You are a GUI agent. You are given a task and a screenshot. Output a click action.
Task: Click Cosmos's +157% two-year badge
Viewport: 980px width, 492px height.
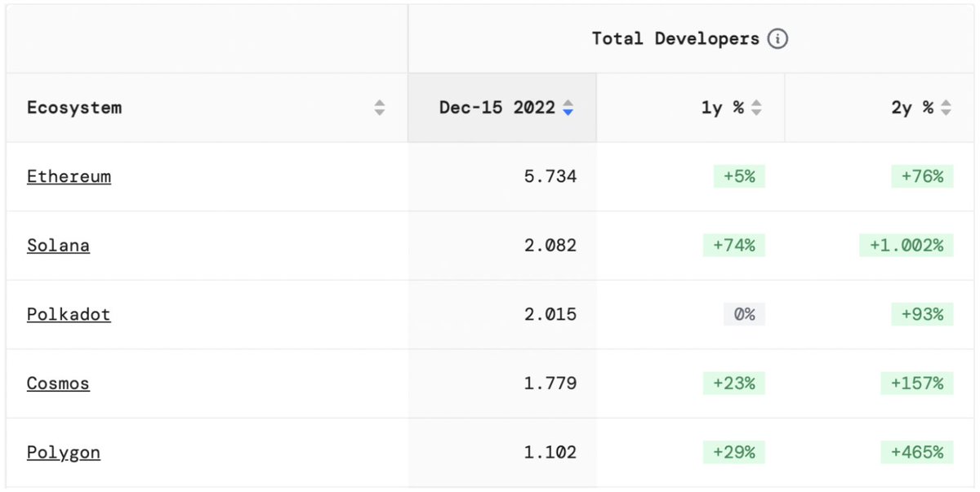(917, 383)
